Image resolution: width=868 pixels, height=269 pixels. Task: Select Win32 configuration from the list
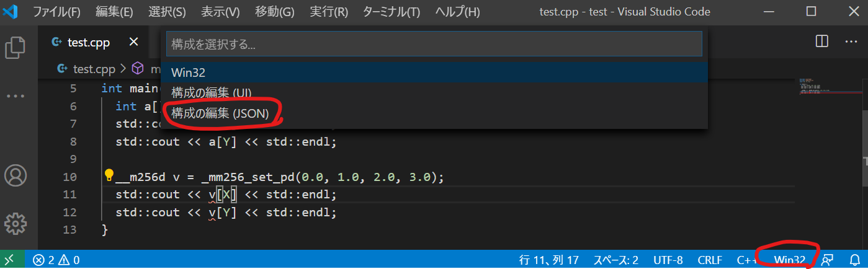point(188,73)
